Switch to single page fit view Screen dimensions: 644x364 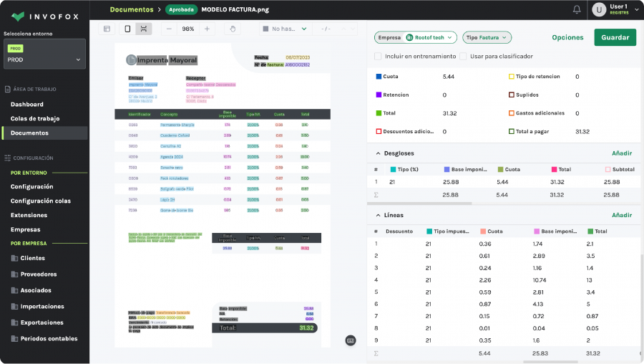127,29
